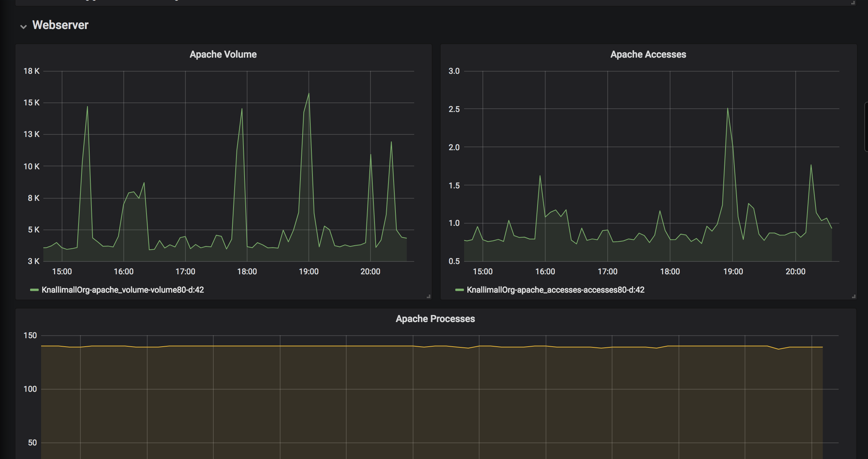Click the 15 K spike after 15:00 in Apache Volume
The width and height of the screenshot is (868, 459).
coord(87,107)
